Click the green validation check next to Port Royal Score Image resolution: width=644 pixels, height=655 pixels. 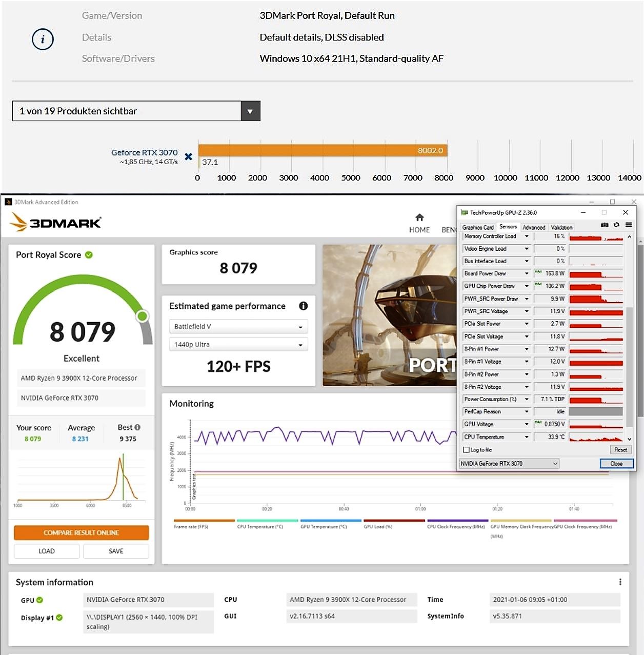pos(89,255)
